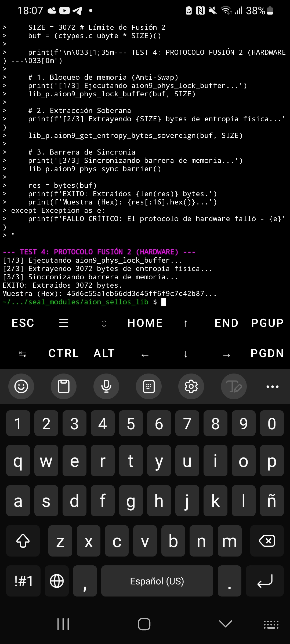Tap the numeric keypad mode icon
Screen dimensions: 290x644
tap(149, 386)
